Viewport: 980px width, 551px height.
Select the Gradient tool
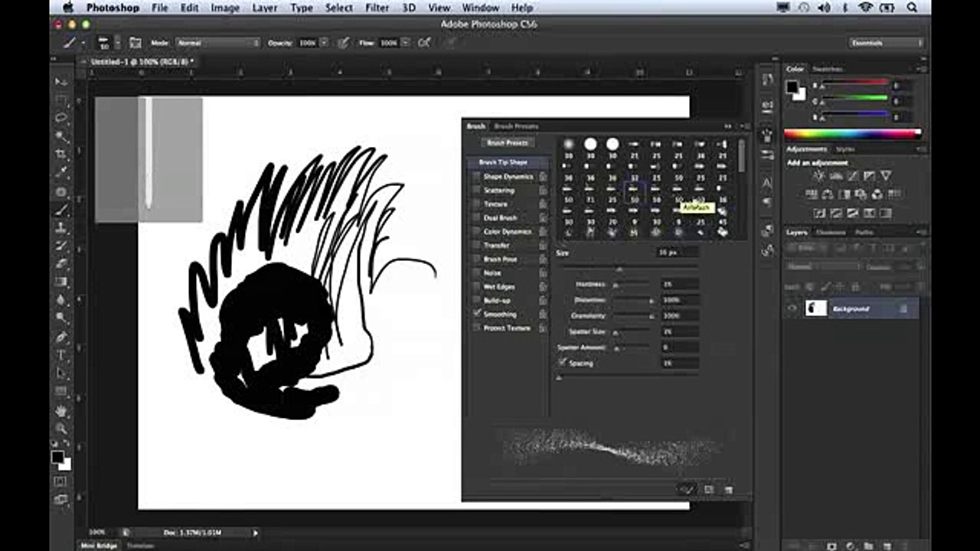pos(61,282)
